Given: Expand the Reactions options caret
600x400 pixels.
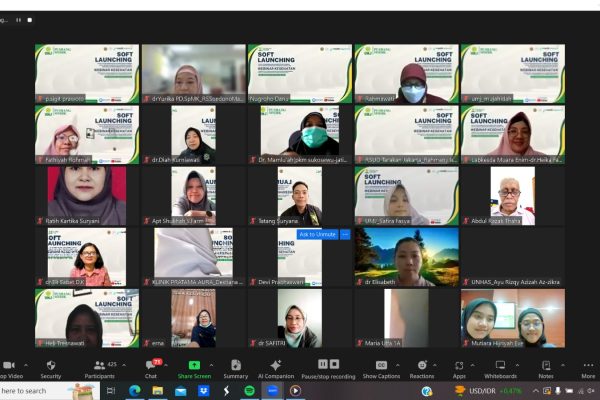Looking at the screenshot, I should point(435,366).
